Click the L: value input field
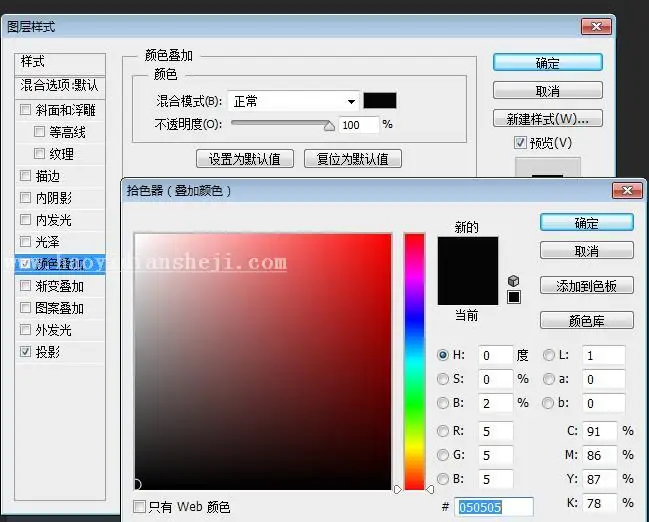The width and height of the screenshot is (649, 522). [x=603, y=355]
